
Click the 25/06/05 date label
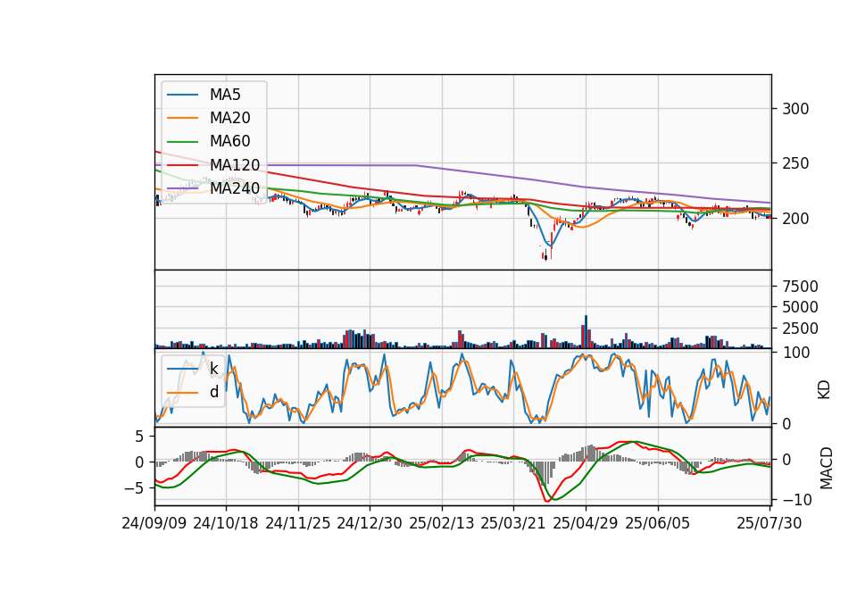click(658, 523)
